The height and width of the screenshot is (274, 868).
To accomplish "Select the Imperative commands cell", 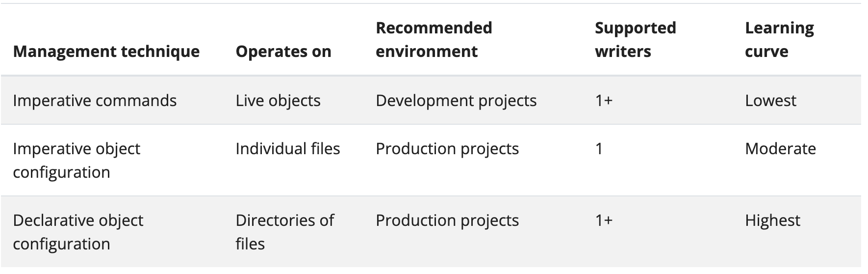I will (95, 101).
